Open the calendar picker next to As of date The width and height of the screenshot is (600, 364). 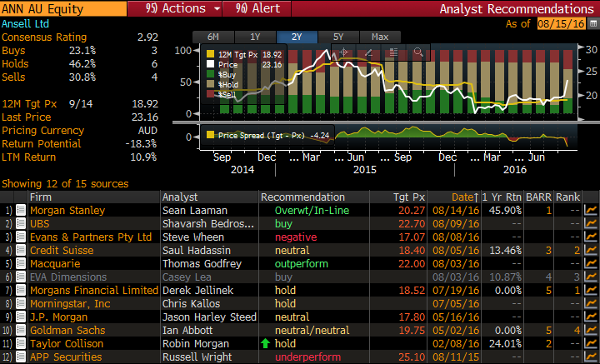(x=593, y=23)
